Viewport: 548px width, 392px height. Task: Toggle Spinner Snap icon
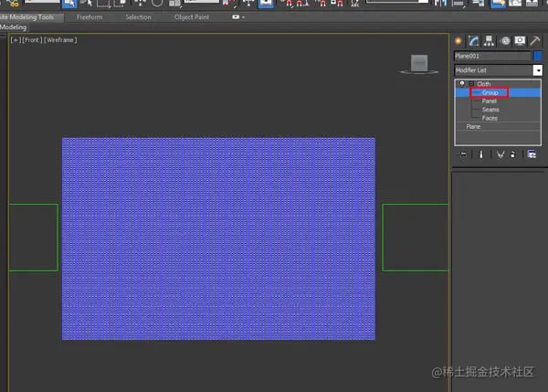click(x=337, y=4)
